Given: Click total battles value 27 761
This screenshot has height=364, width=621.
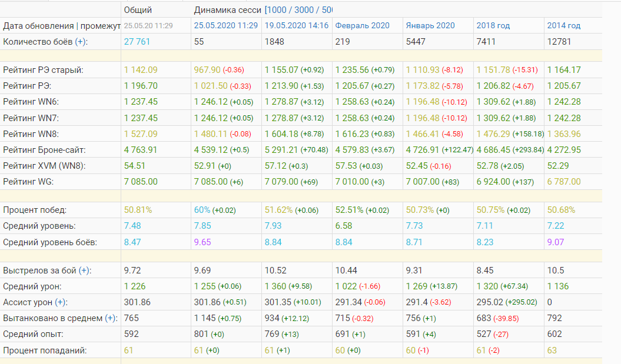Looking at the screenshot, I should (x=137, y=42).
